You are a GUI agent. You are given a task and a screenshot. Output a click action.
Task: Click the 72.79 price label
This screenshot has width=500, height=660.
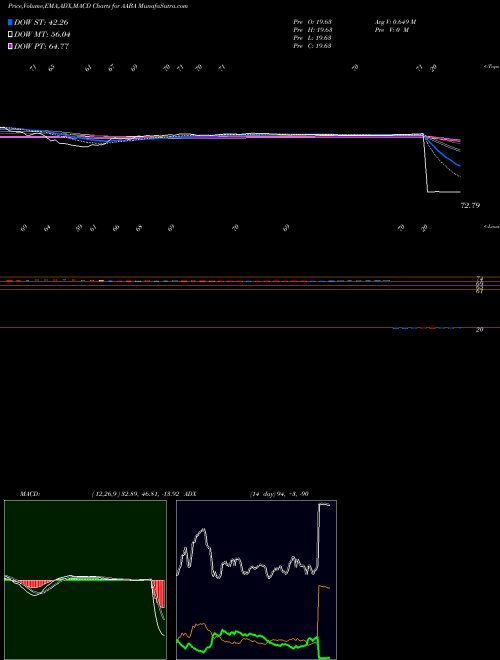(x=470, y=206)
